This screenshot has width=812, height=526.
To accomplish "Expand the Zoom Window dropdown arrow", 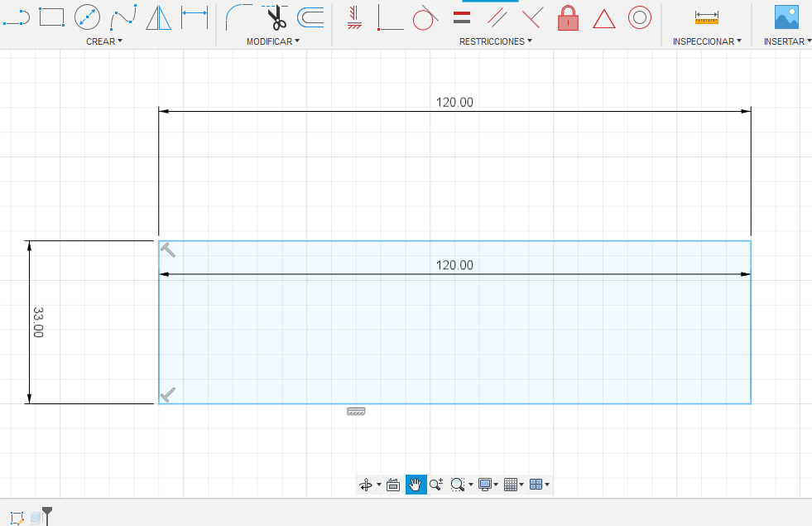I will 471,485.
